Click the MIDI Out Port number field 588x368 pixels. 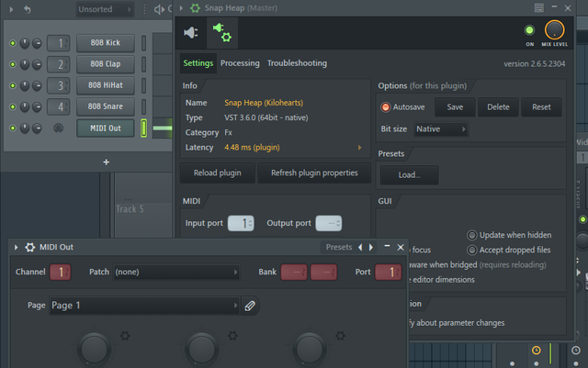(388, 273)
